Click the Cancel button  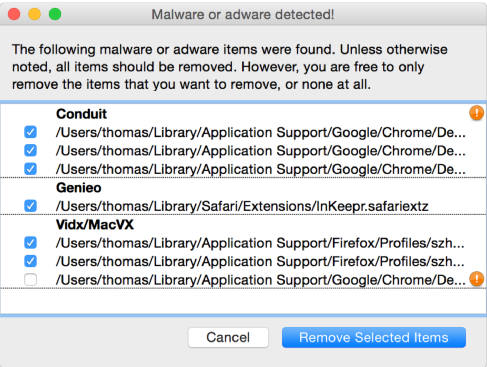coord(228,337)
